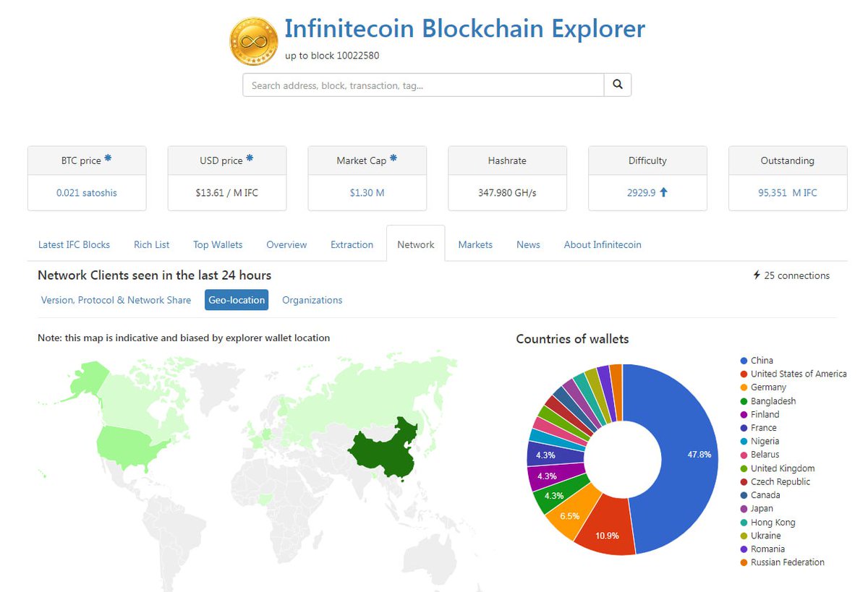Viewport: 868px width, 592px height.
Task: Click the lightning bolt connections icon
Action: pyautogui.click(x=757, y=275)
